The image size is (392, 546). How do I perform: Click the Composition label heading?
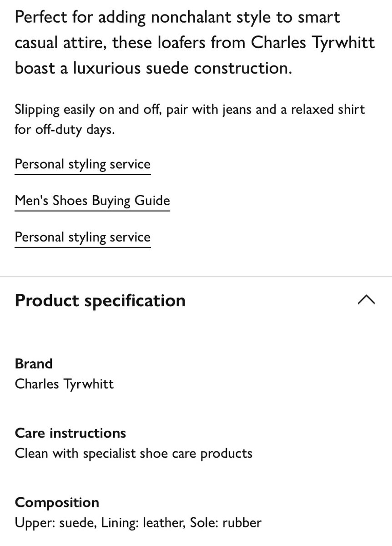tap(57, 502)
